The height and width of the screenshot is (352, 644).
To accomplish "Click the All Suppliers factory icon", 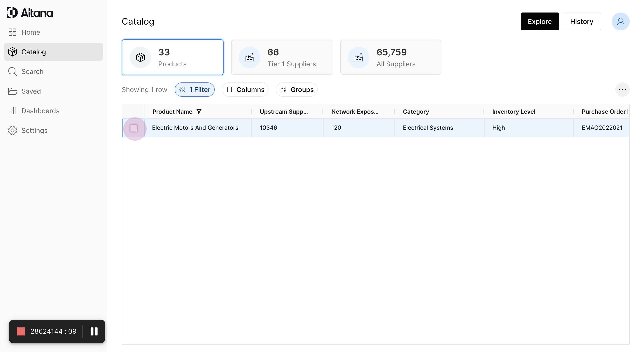I will 358,57.
